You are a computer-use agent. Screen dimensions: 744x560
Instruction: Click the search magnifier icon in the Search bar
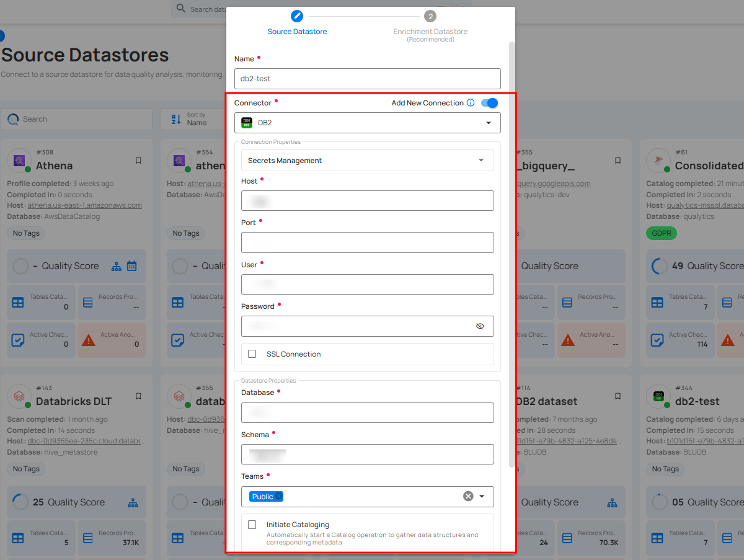(x=13, y=118)
